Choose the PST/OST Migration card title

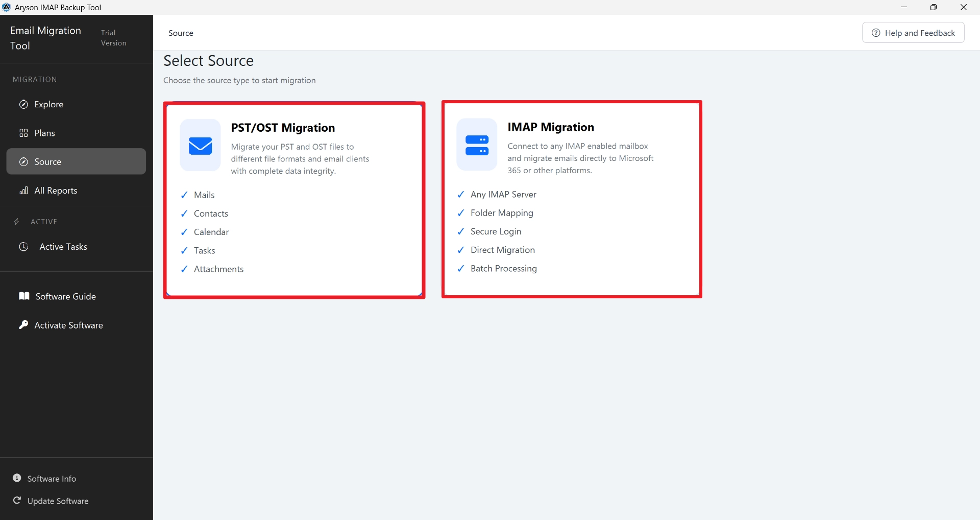point(283,128)
